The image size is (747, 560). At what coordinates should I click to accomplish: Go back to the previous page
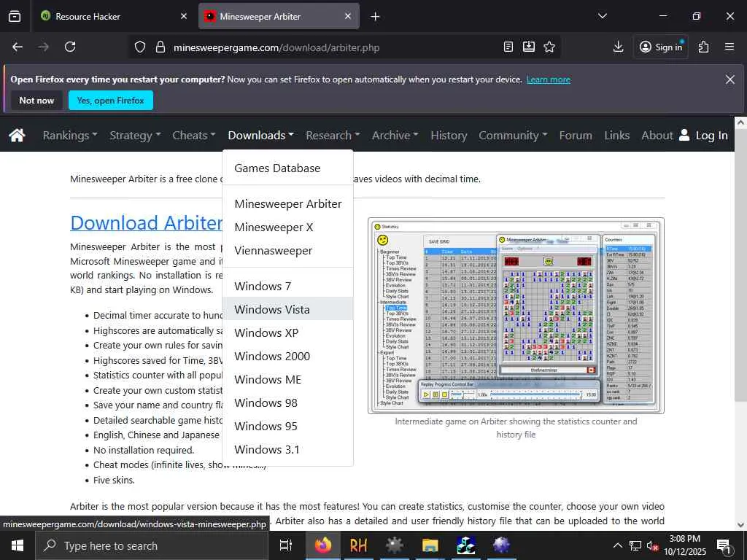click(x=18, y=47)
